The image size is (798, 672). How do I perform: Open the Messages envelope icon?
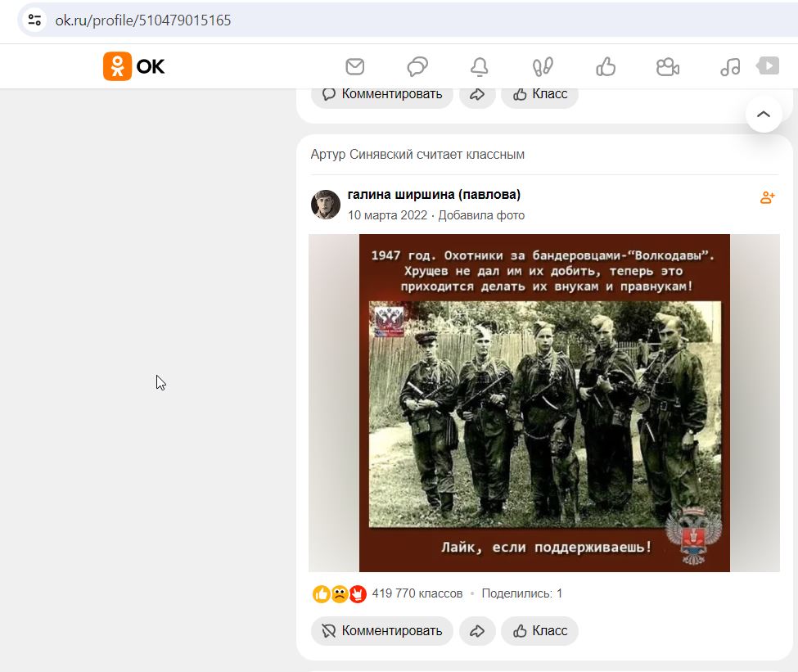[354, 66]
